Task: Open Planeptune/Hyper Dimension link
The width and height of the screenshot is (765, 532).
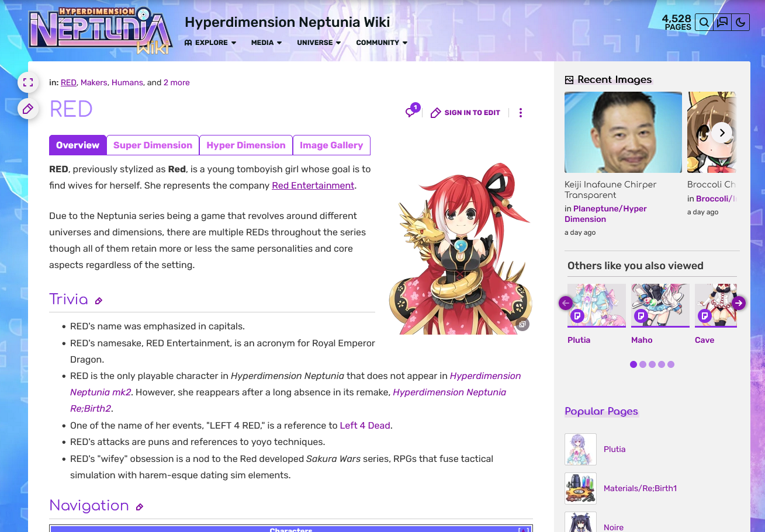Action: coord(605,214)
